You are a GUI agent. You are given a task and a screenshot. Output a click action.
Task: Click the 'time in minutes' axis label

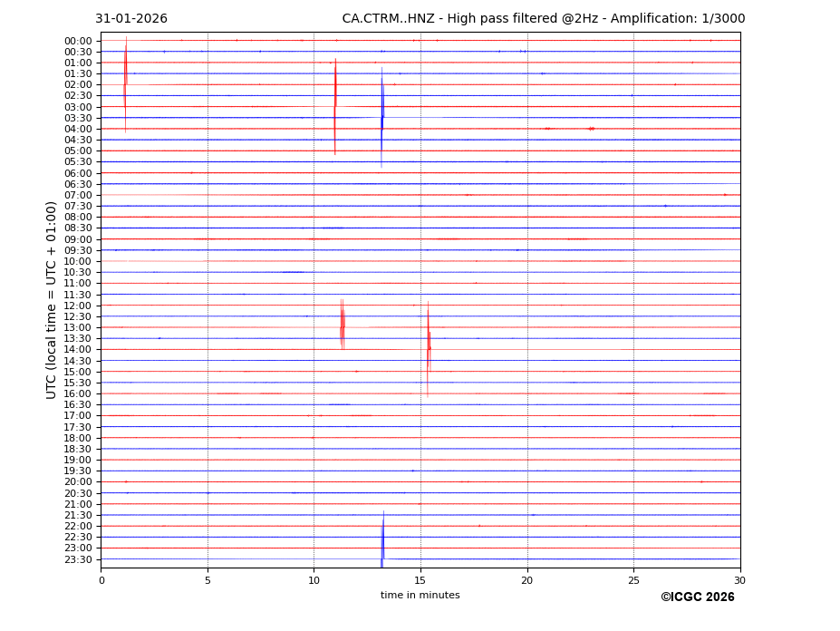coord(420,595)
